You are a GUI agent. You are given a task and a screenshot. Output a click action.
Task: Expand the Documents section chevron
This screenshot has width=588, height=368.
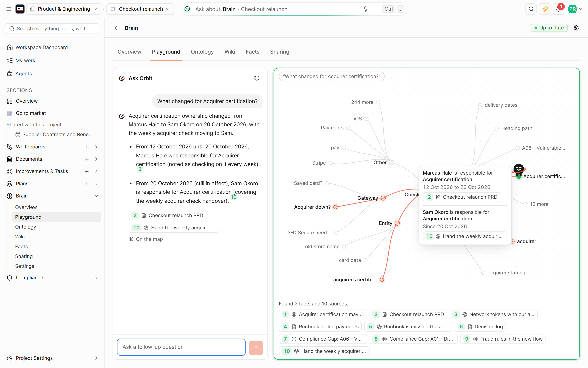coord(96,159)
